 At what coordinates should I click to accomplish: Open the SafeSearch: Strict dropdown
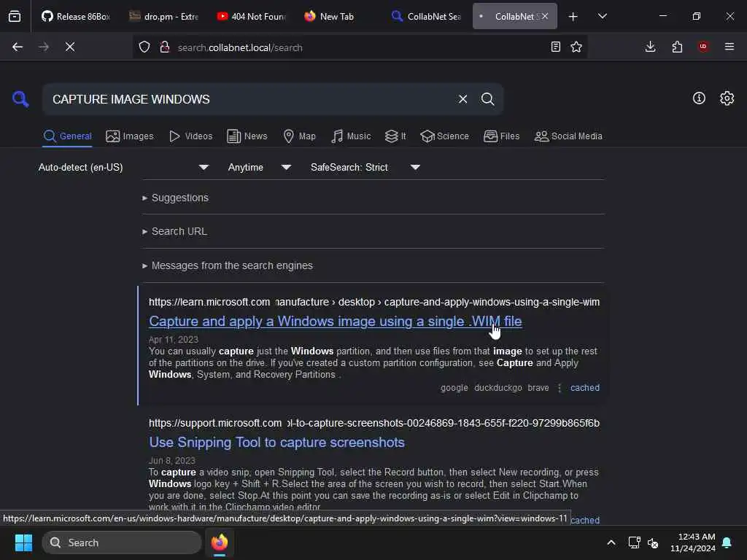365,167
